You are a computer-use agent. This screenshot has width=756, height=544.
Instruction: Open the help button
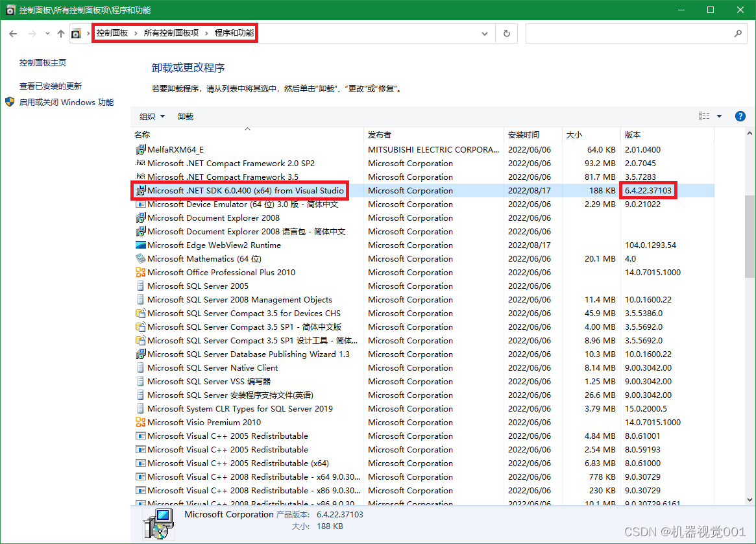[740, 116]
